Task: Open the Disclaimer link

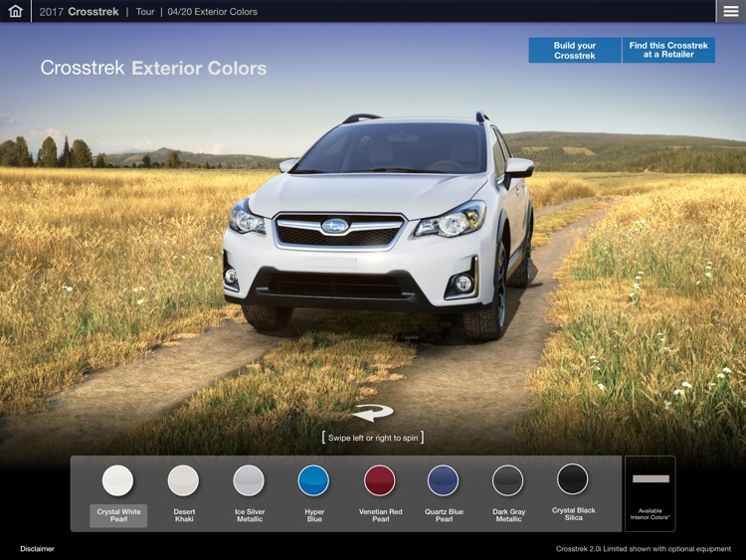Action: [37, 549]
